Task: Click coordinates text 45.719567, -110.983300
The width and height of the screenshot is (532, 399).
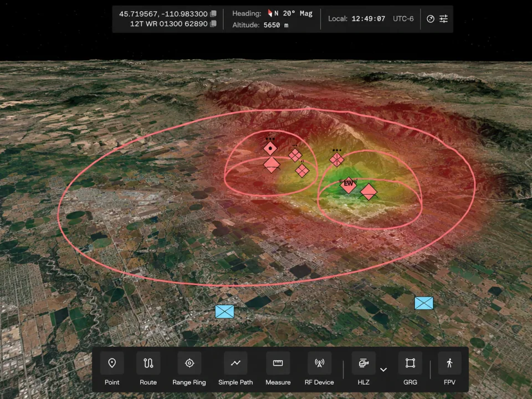Action: (x=163, y=14)
